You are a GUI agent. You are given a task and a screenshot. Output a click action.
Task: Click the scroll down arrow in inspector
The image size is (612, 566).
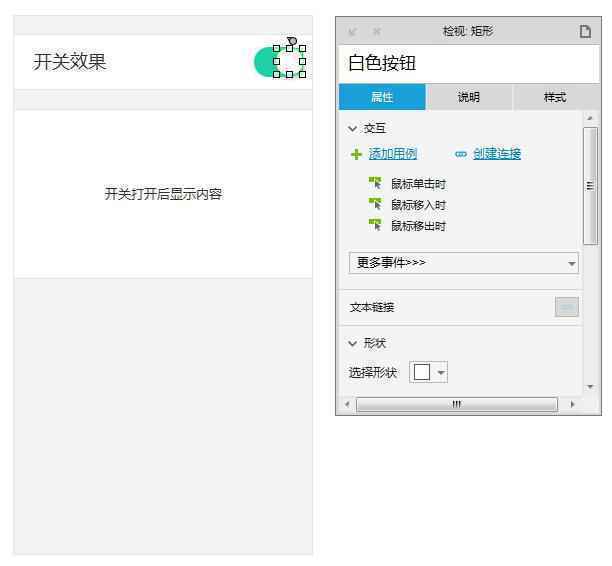pyautogui.click(x=590, y=387)
